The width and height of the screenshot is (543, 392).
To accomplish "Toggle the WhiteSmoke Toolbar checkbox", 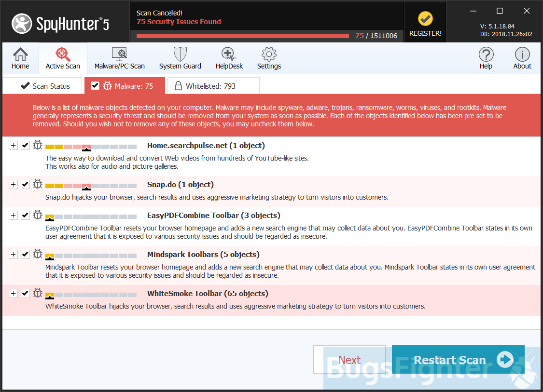I will point(26,293).
